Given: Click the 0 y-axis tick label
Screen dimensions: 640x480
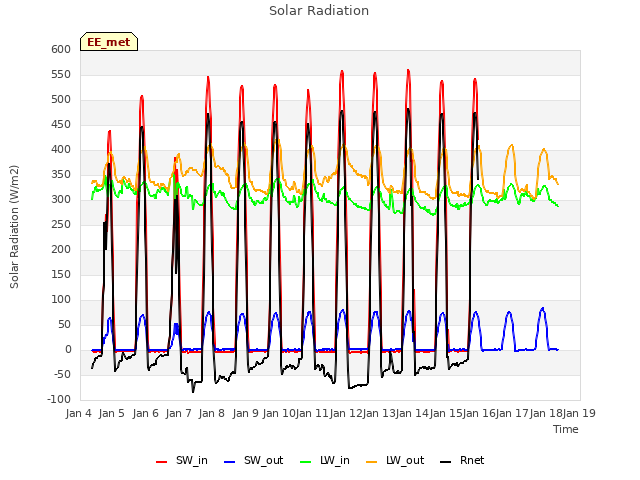Looking at the screenshot, I should click(x=68, y=349).
